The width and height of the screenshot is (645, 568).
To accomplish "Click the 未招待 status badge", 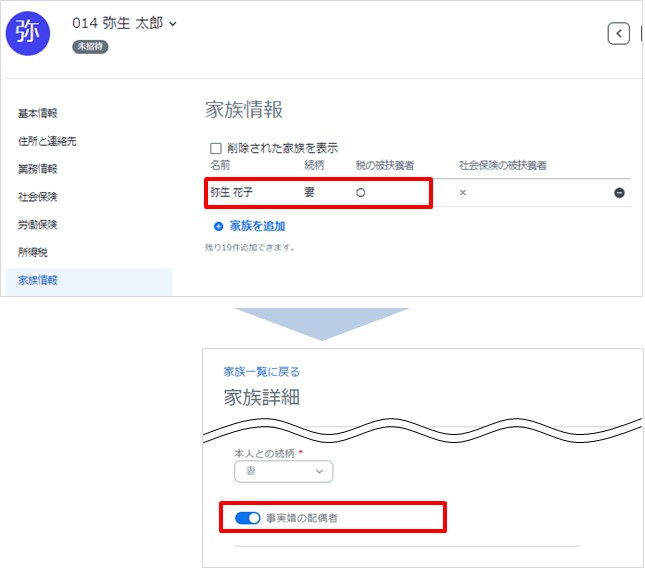I will coord(90,46).
